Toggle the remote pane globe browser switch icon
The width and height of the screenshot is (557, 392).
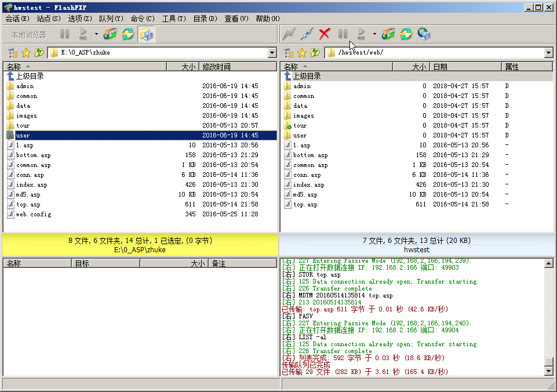pyautogui.click(x=424, y=34)
